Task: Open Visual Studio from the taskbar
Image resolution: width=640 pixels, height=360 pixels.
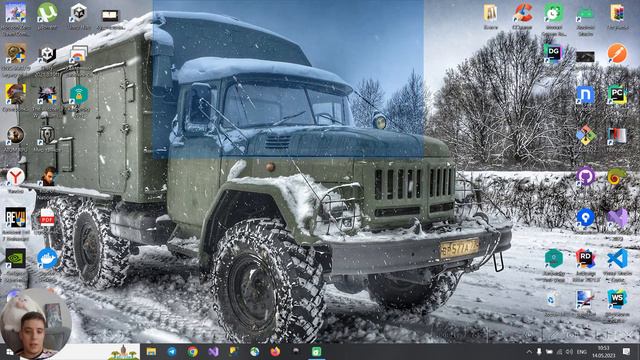Action: 213,351
